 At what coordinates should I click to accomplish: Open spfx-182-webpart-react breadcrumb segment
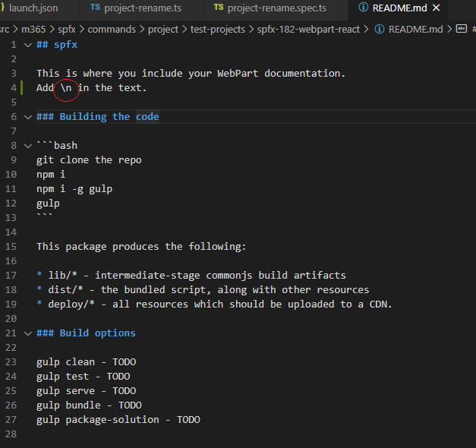[308, 30]
